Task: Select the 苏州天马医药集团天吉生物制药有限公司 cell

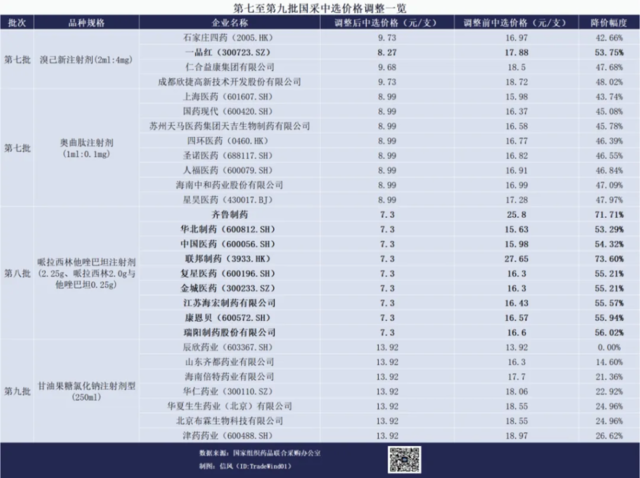Action: click(x=229, y=126)
